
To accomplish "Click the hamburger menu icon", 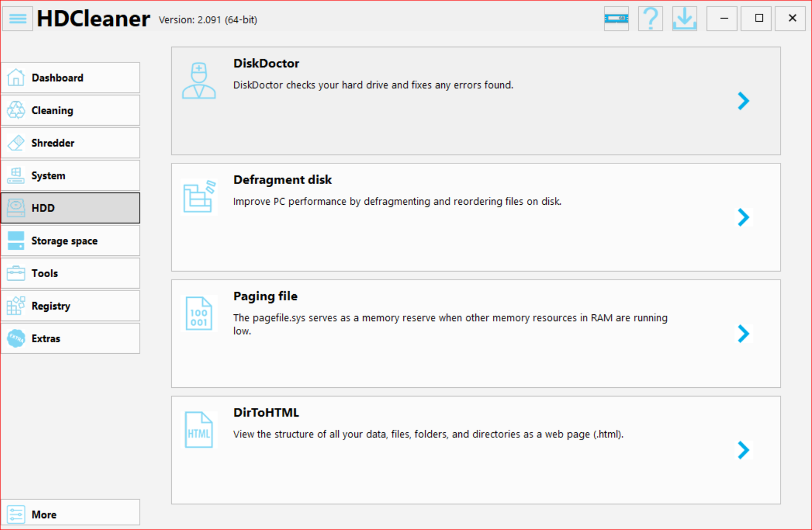I will point(18,19).
